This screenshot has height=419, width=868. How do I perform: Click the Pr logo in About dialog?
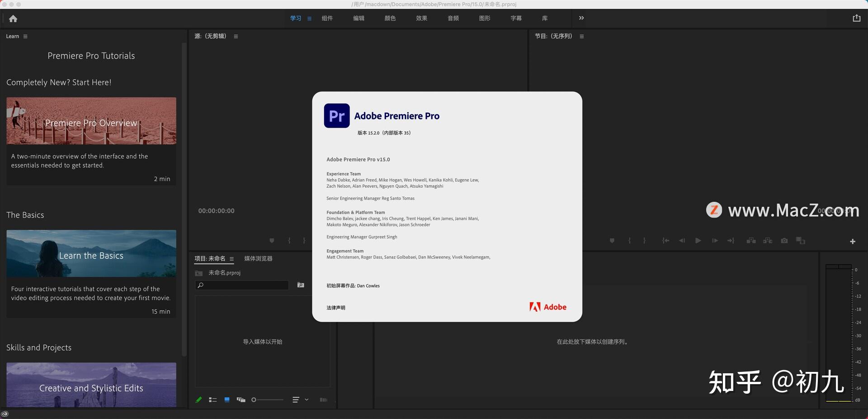(x=337, y=116)
